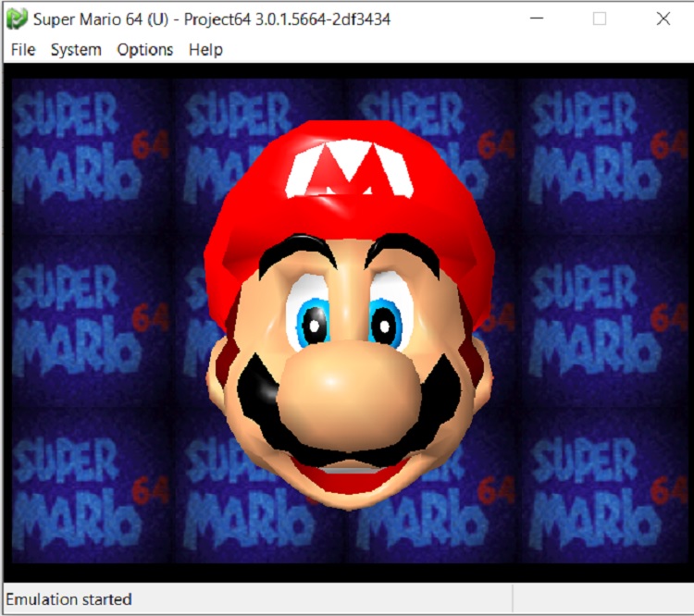Click the "Emulation started" status bar text
The height and width of the screenshot is (616, 694).
click(x=69, y=599)
